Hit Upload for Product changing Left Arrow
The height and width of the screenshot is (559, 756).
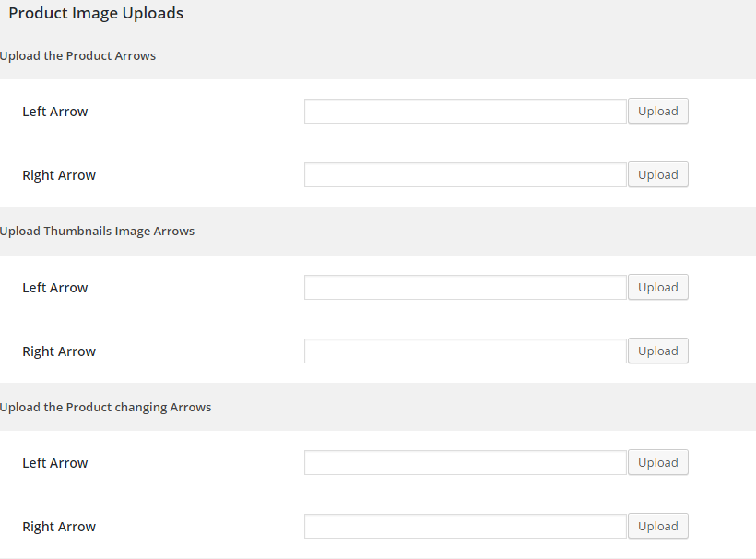click(657, 463)
